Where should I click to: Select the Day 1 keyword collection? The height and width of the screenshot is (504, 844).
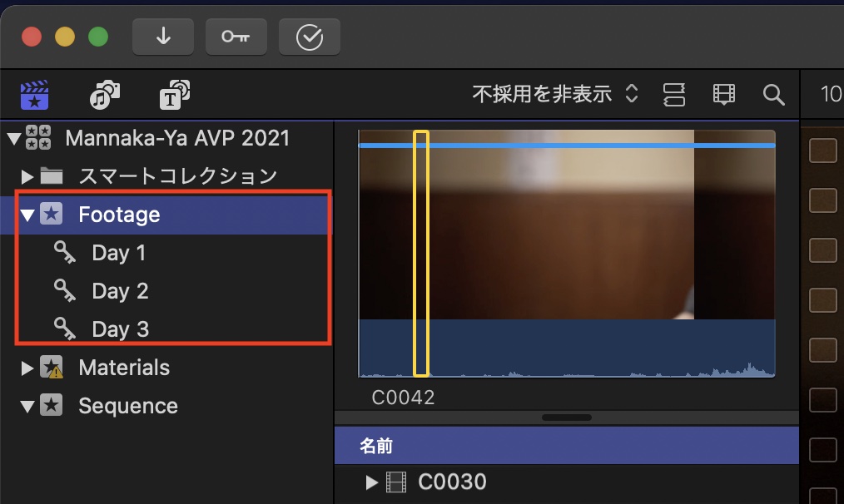(118, 253)
